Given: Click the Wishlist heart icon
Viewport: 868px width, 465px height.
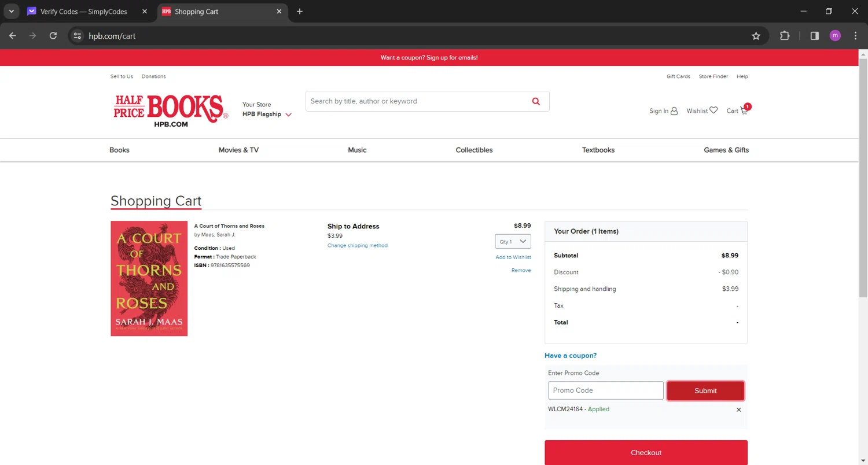Looking at the screenshot, I should (713, 110).
